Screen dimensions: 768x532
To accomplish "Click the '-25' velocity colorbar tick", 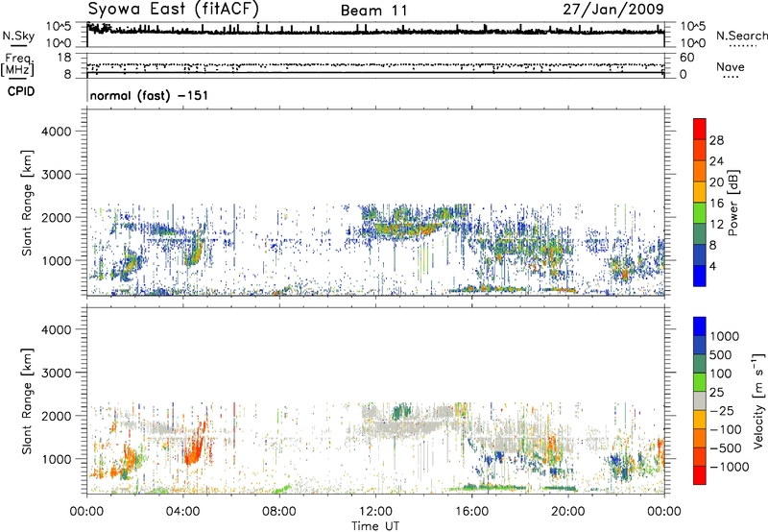I will pyautogui.click(x=721, y=411).
